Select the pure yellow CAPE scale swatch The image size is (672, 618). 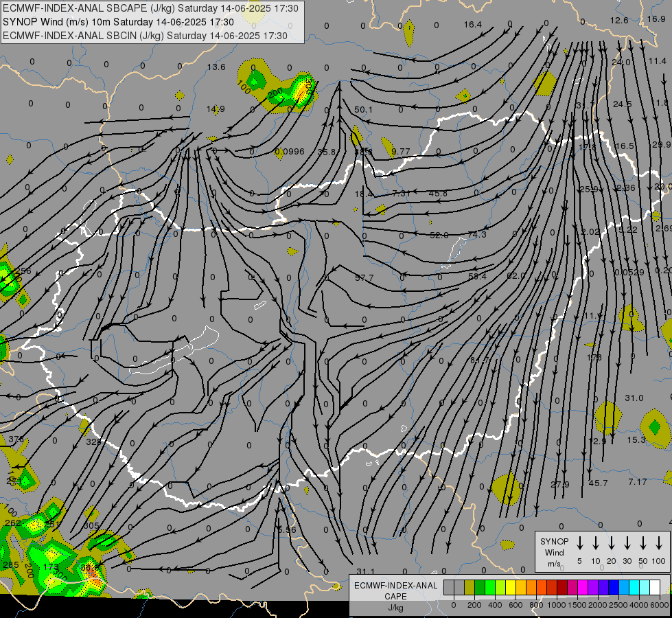coord(511,587)
